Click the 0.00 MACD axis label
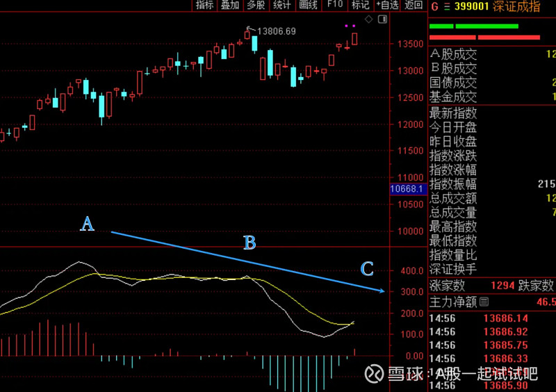 pos(414,356)
